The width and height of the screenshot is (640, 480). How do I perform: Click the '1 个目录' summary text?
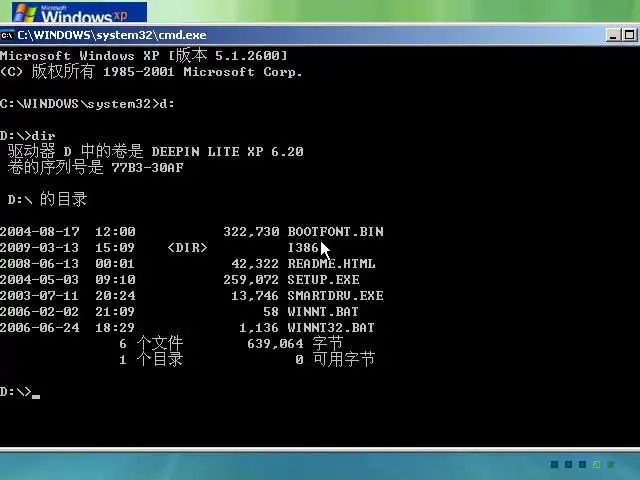pos(151,359)
